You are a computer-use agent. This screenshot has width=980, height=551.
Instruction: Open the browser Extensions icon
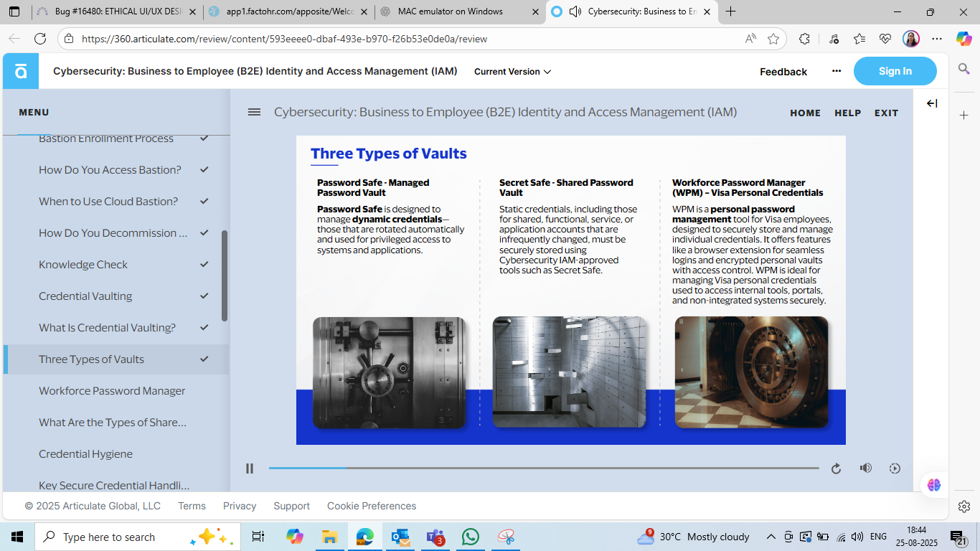(x=804, y=39)
